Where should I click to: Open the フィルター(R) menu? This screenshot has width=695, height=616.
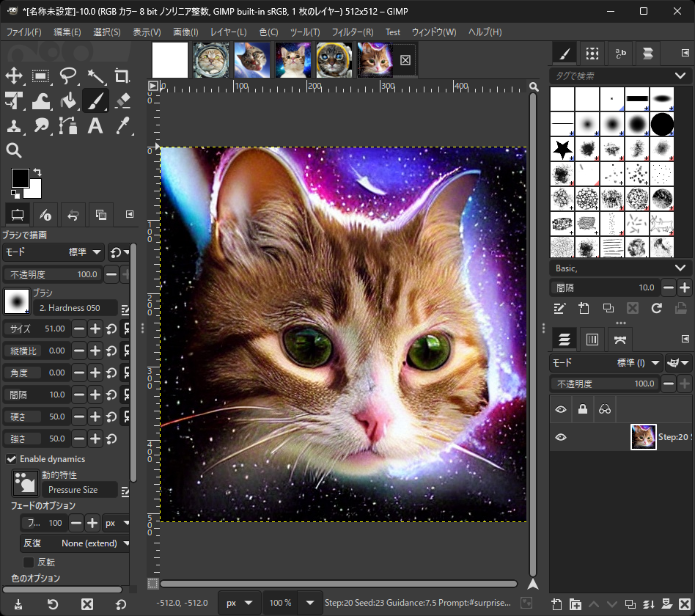coord(352,32)
